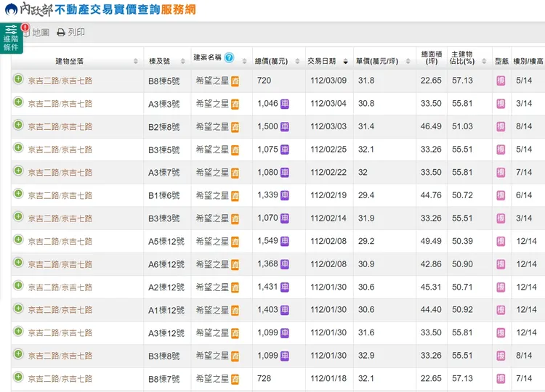Click the purple 車 icon beside 1,046
545x392 pixels.
coord(285,104)
